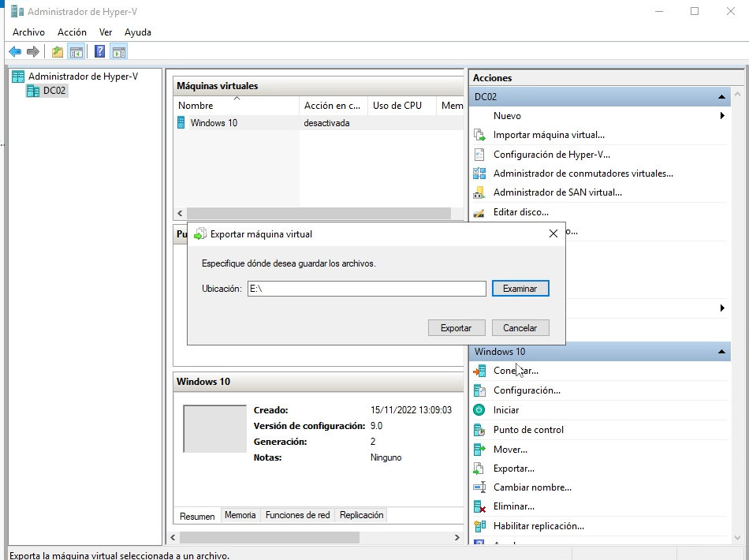
Task: Collapse the Windows 10 actions section
Action: tap(721, 352)
